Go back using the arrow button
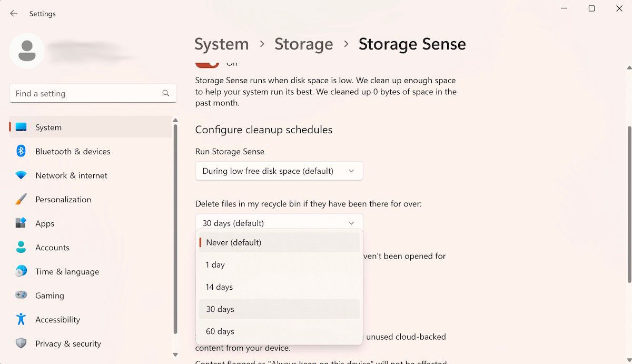Viewport: 632px width, 364px height. (x=13, y=13)
